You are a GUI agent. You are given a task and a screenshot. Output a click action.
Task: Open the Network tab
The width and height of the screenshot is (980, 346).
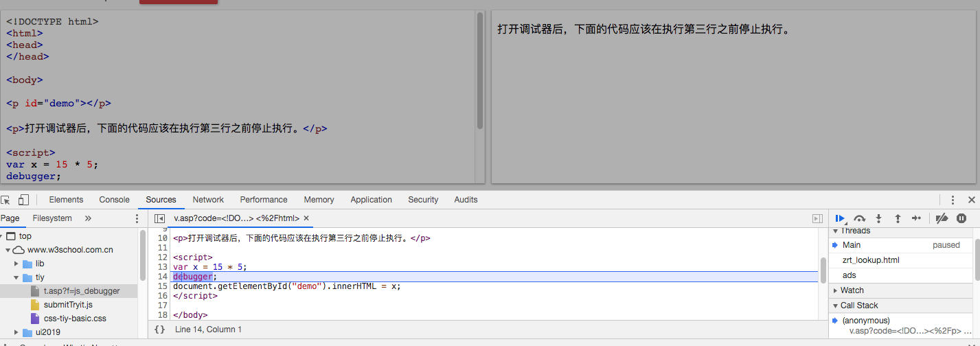pyautogui.click(x=208, y=200)
